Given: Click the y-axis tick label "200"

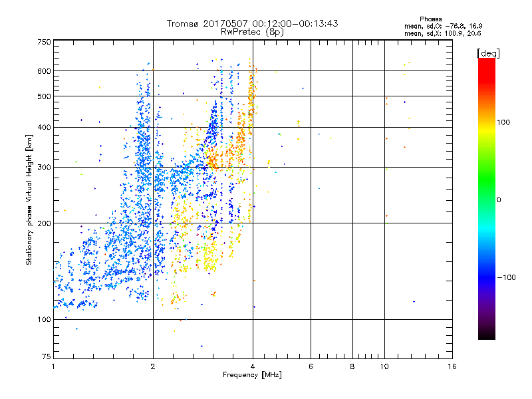Looking at the screenshot, I should pos(44,223).
